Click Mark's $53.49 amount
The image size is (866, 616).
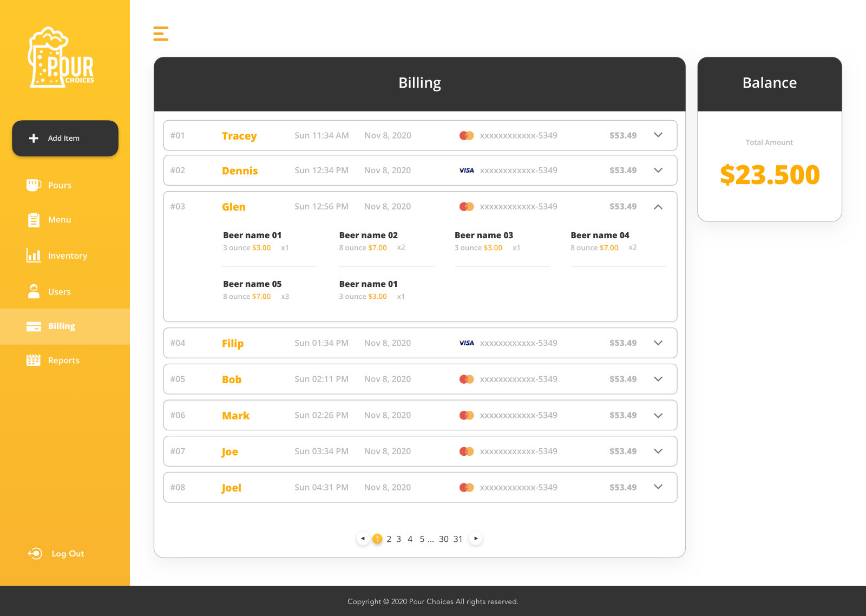point(623,415)
